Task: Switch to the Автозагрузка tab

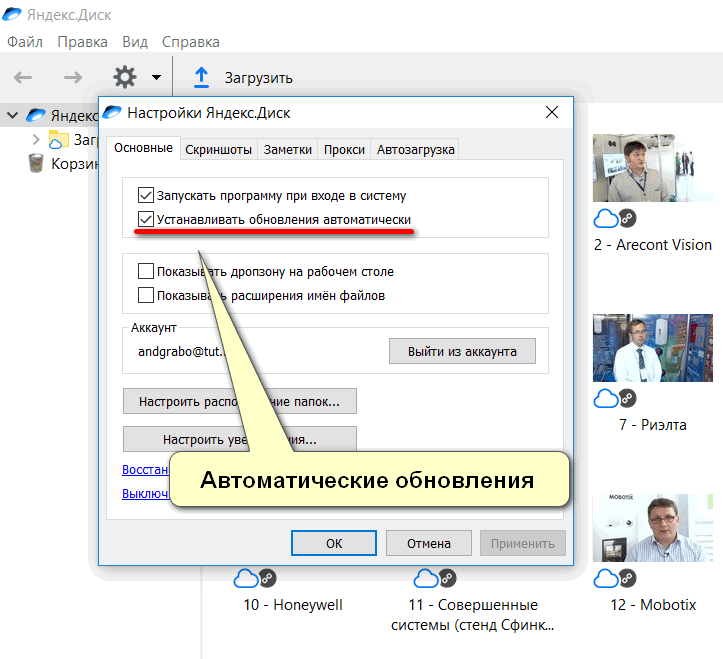Action: click(x=415, y=149)
